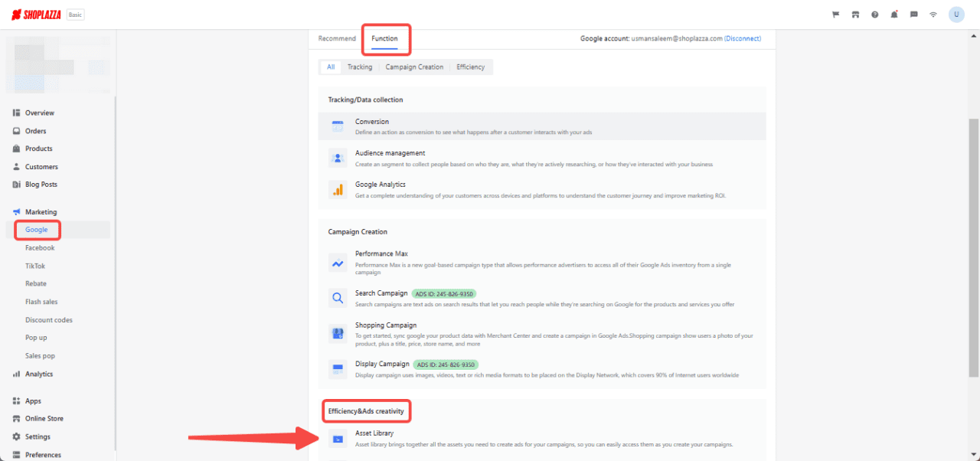Select Rebate in the sidebar
This screenshot has width=980, height=461.
coord(36,283)
